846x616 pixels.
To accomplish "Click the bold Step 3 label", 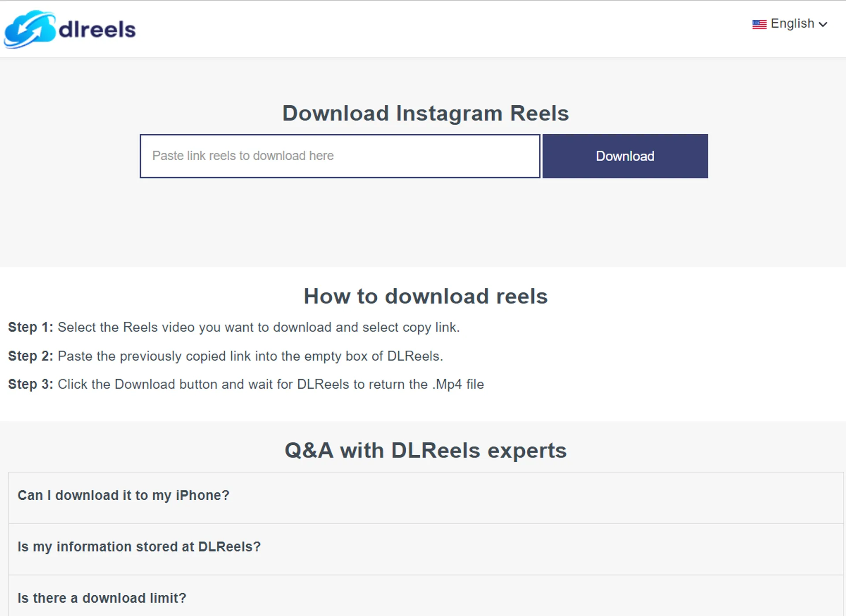I will [x=30, y=384].
